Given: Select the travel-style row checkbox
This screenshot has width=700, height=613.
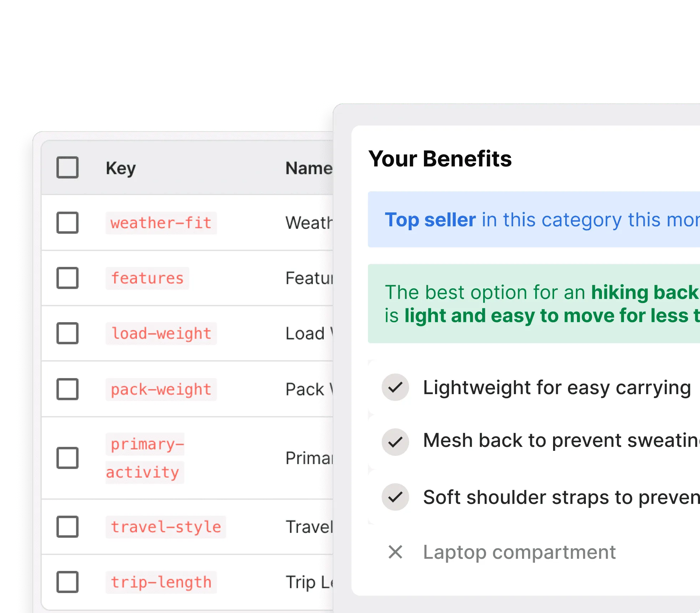Looking at the screenshot, I should 67,527.
